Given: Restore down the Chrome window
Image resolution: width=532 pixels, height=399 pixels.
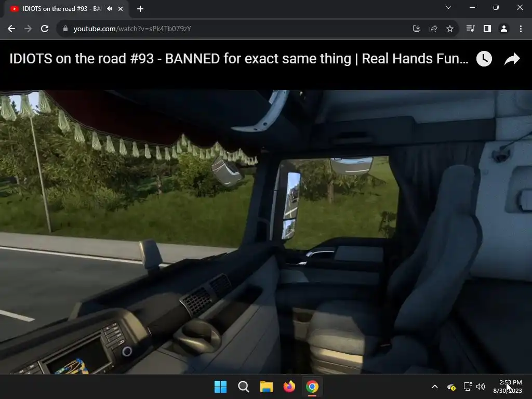Looking at the screenshot, I should click(496, 7).
